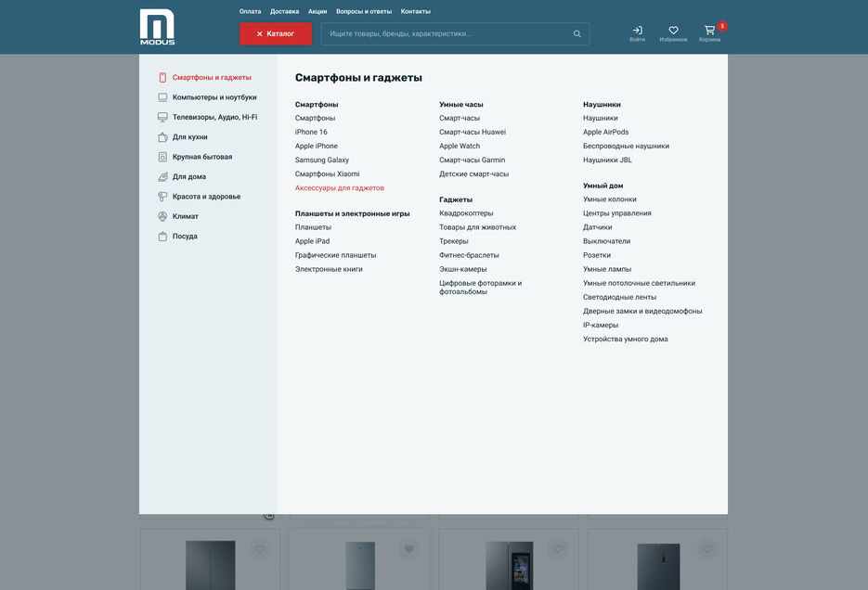Open the Товары для животных link
868x590 pixels.
pyautogui.click(x=478, y=227)
